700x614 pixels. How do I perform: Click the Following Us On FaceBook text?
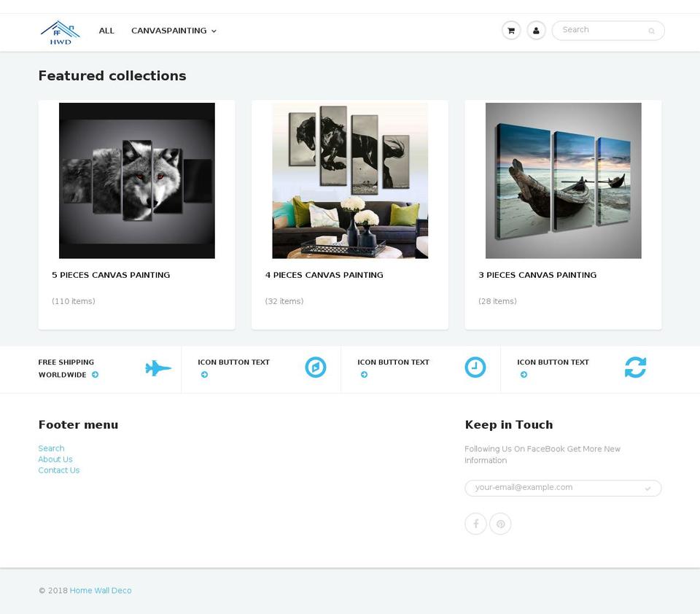(x=542, y=454)
